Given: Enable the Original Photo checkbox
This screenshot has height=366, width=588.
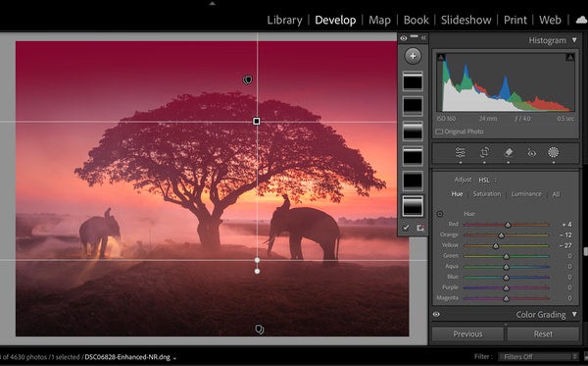Looking at the screenshot, I should (x=439, y=131).
